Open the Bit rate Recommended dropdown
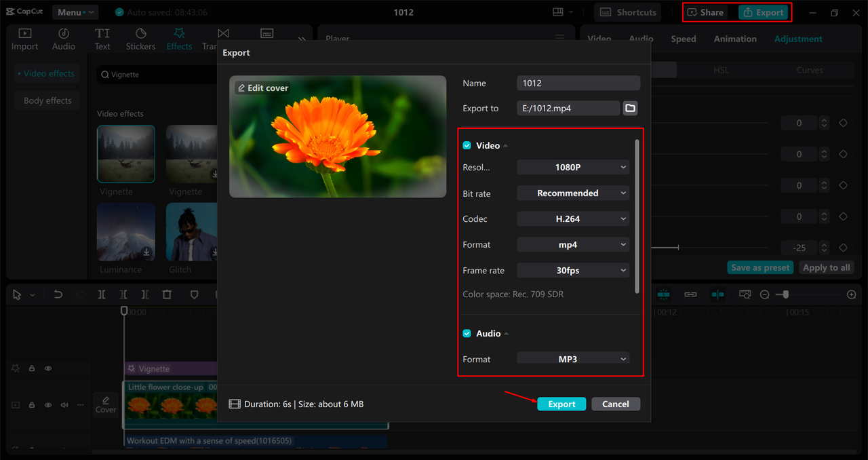This screenshot has width=868, height=460. [573, 193]
